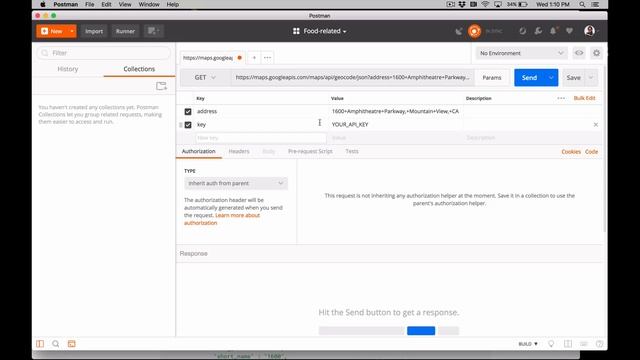Image resolution: width=640 pixels, height=360 pixels.
Task: Open the notifications bell
Action: click(x=553, y=31)
